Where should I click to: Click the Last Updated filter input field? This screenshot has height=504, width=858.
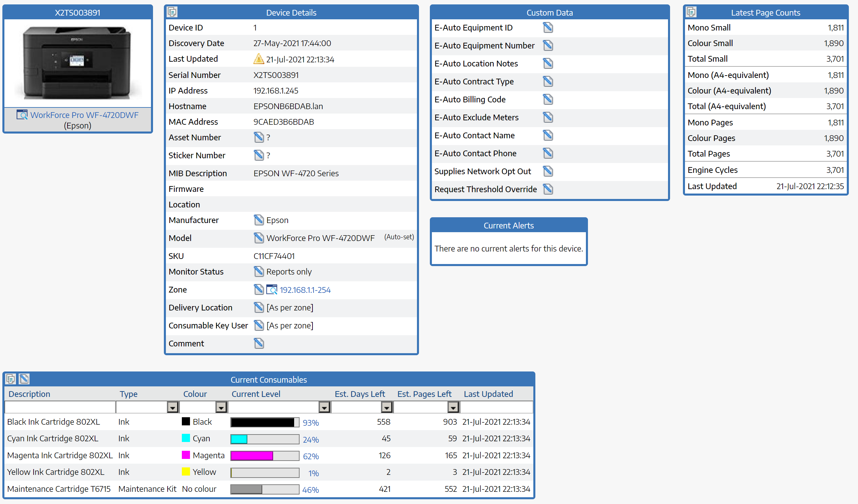[x=496, y=407]
